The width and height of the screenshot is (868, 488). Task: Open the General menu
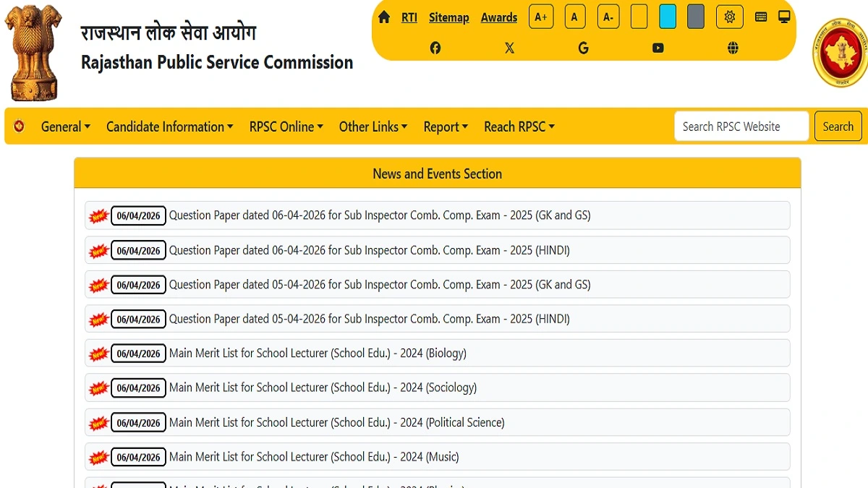[65, 127]
